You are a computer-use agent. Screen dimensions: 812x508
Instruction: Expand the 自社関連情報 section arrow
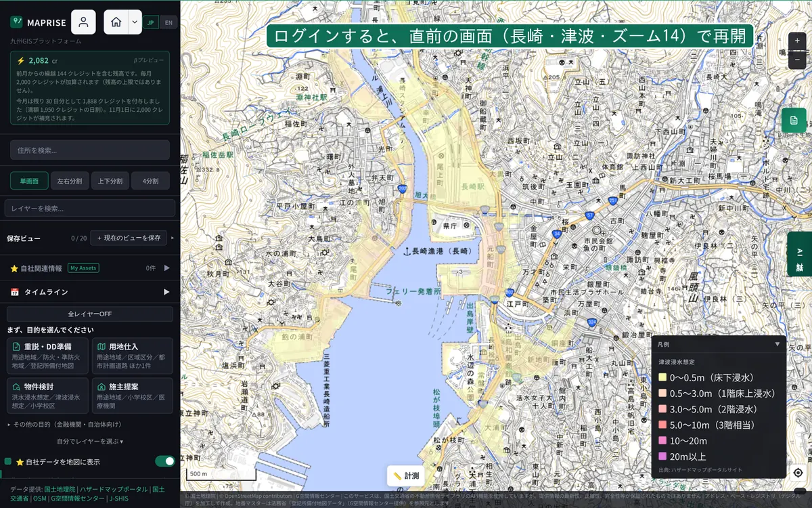point(166,268)
